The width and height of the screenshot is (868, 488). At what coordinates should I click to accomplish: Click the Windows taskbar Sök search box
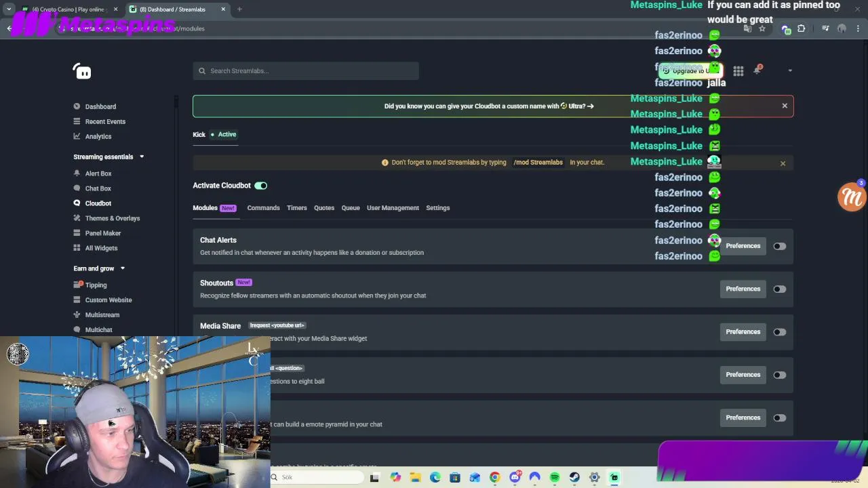coord(315,477)
